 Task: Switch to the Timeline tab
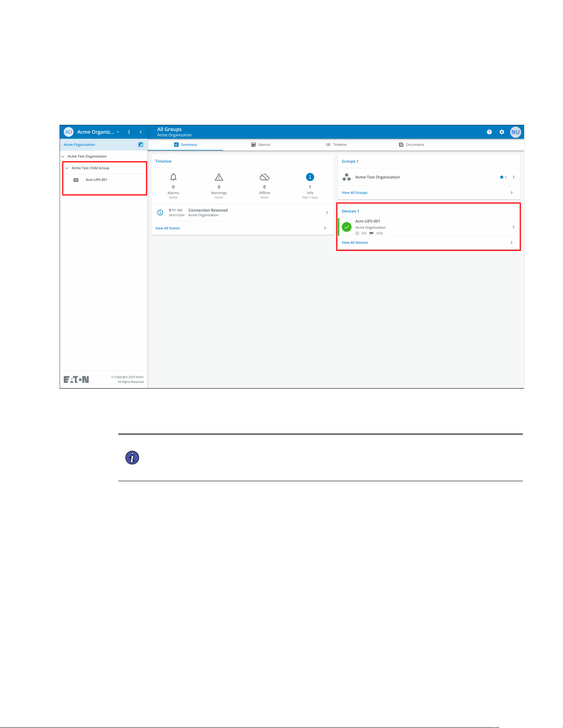click(x=336, y=145)
